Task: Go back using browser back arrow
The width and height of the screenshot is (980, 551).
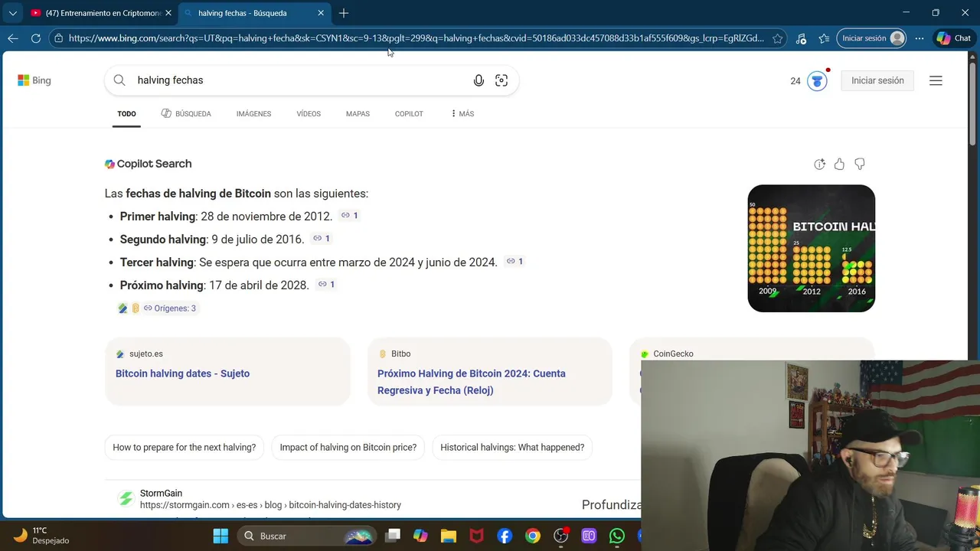Action: [13, 38]
